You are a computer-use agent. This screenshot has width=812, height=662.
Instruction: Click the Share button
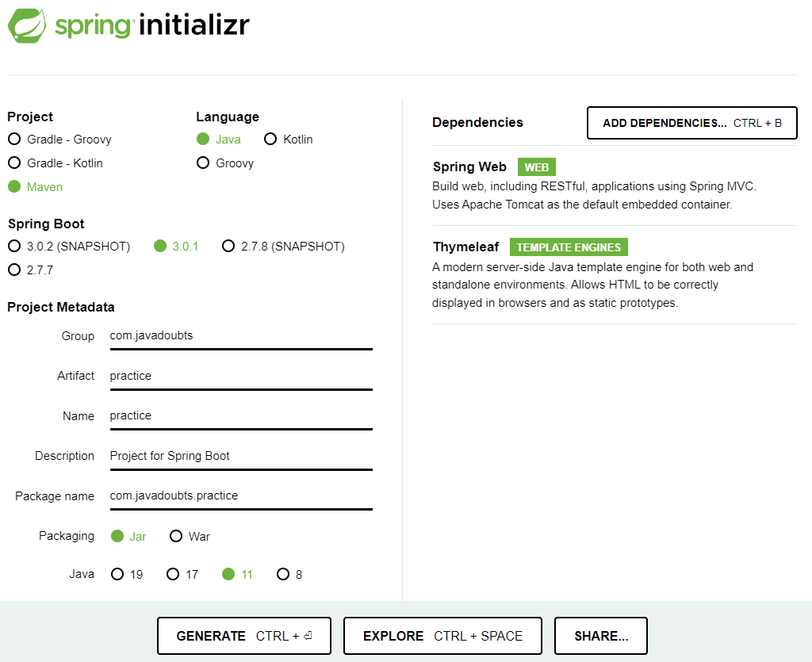click(600, 636)
